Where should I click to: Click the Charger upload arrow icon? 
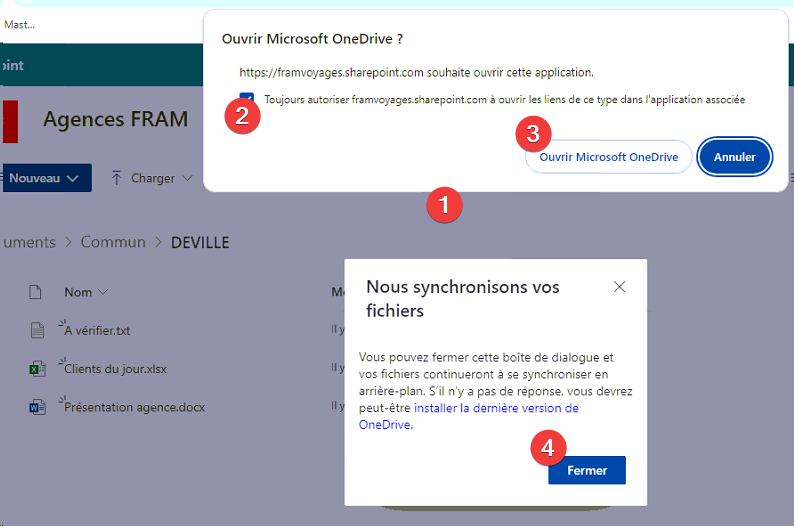pos(116,178)
